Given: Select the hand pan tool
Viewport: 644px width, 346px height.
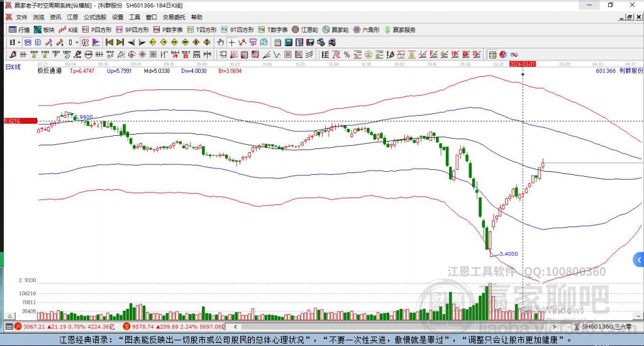Looking at the screenshot, I should pyautogui.click(x=221, y=42).
